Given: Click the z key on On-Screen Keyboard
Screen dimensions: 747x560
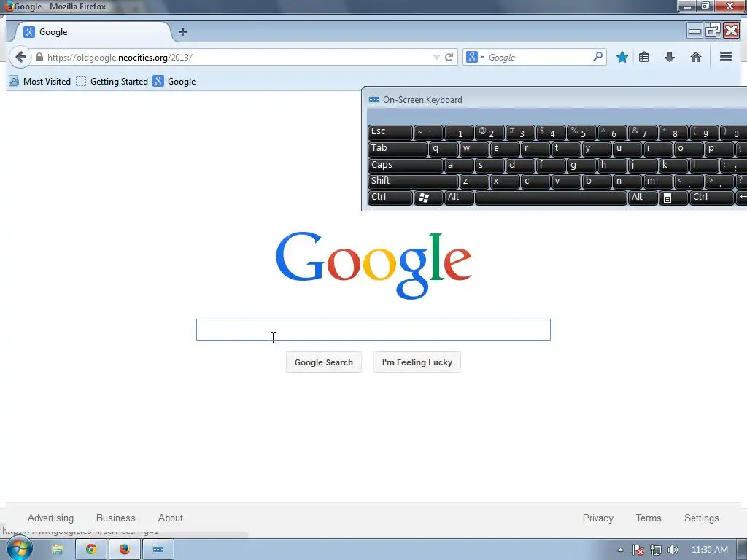Looking at the screenshot, I should [474, 181].
